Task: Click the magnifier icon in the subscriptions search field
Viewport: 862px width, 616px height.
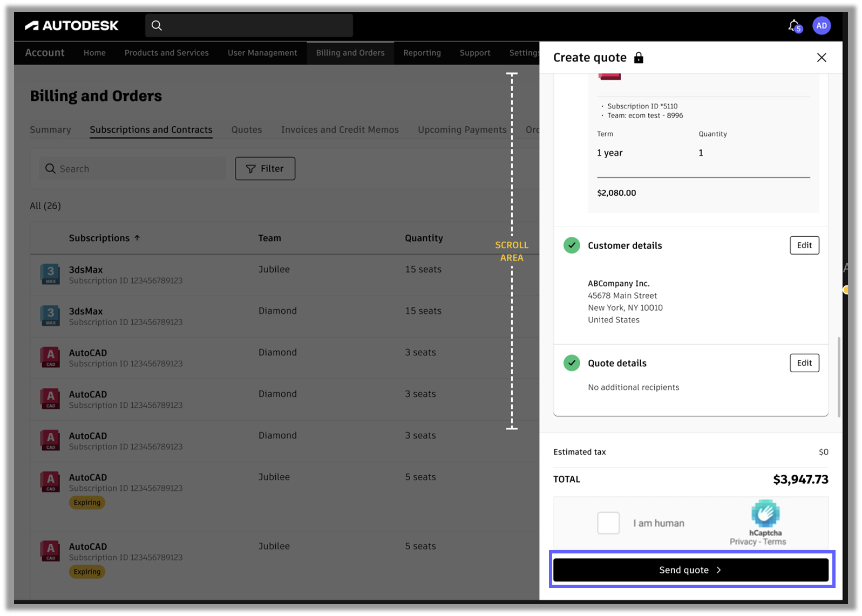Action: click(x=50, y=169)
